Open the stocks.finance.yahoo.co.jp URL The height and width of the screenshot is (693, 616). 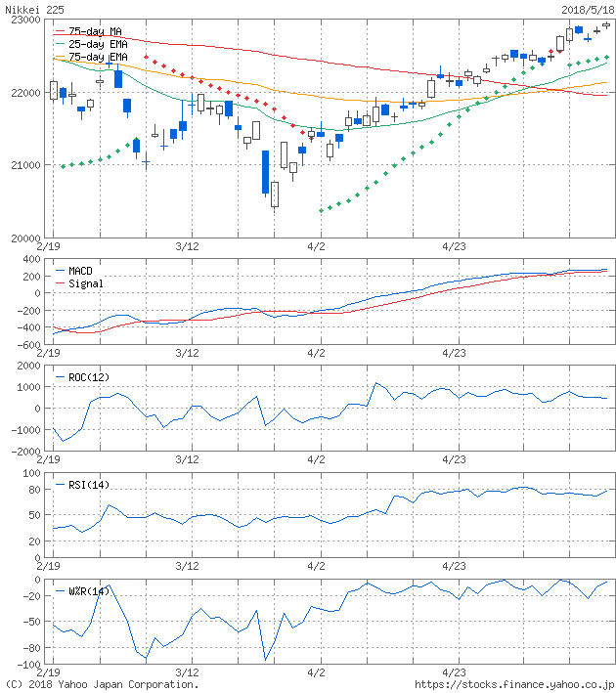point(514,685)
